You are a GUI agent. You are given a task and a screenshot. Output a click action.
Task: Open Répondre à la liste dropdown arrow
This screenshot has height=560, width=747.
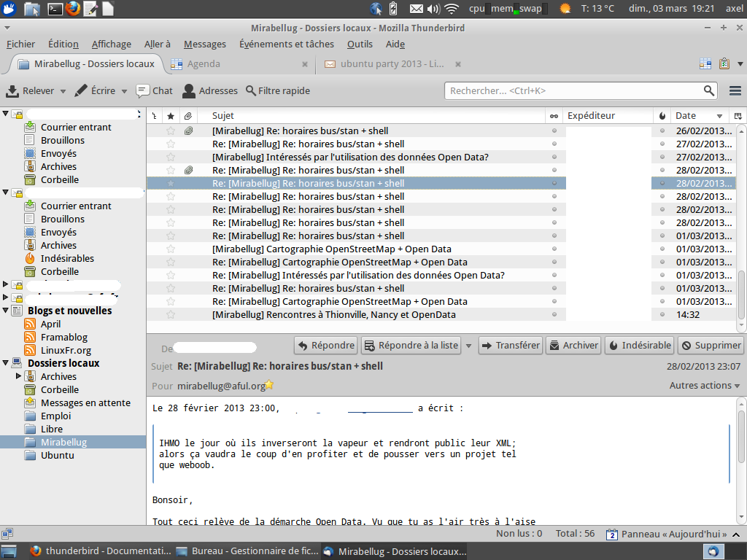(x=468, y=346)
